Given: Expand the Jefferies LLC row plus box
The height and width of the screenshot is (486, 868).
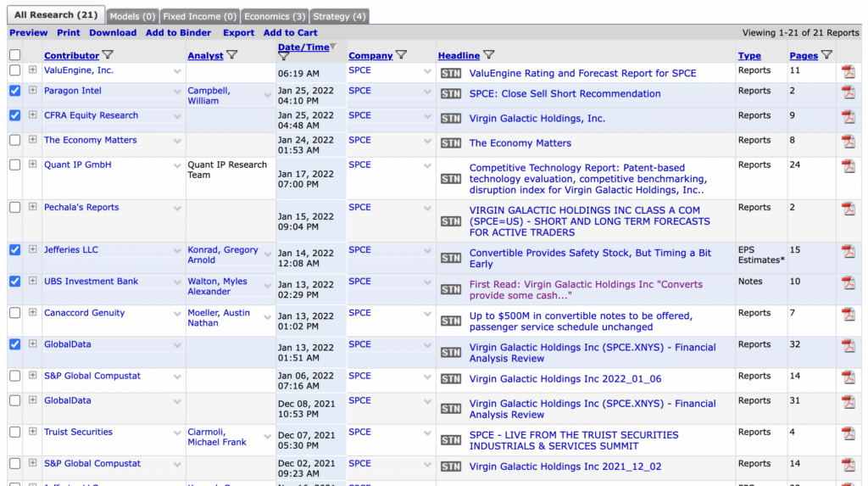Looking at the screenshot, I should pyautogui.click(x=33, y=250).
